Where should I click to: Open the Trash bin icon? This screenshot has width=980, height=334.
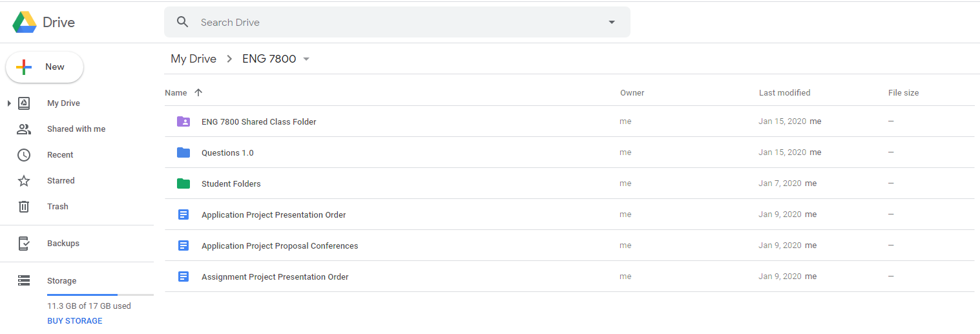pos(24,207)
